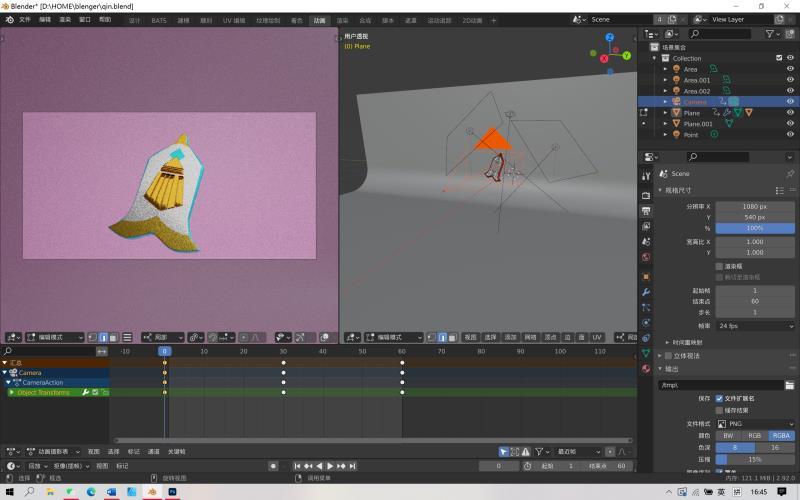Toggle visibility of Plane.001 object
This screenshot has width=800, height=500.
coord(790,124)
